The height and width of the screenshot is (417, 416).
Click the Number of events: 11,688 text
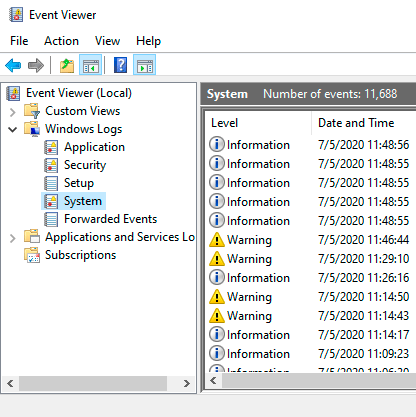[330, 94]
